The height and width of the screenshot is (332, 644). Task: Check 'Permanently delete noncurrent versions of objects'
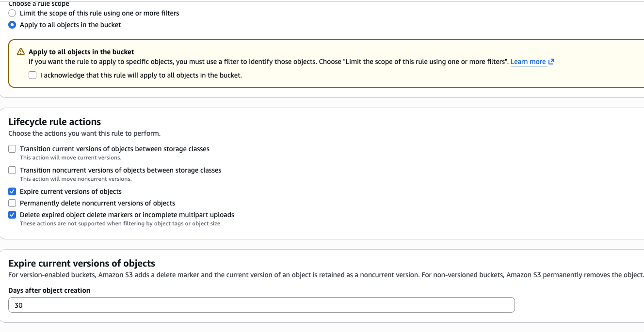tap(12, 203)
